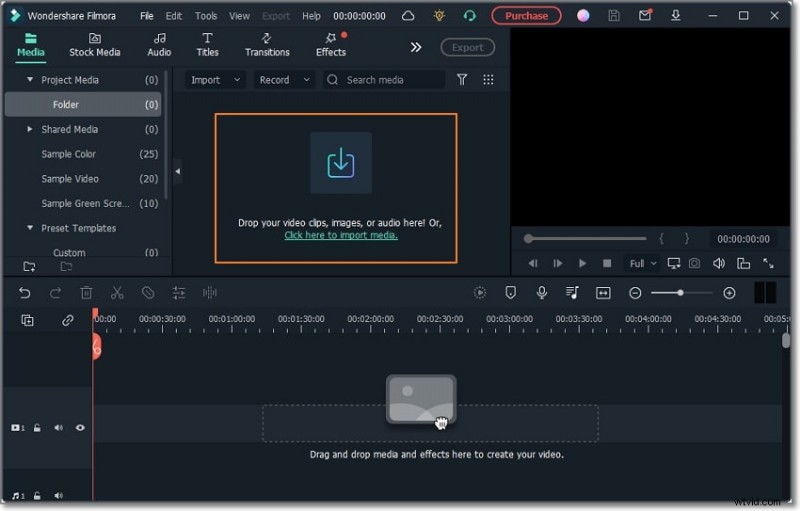Switch to the Transitions tab
This screenshot has height=511, width=800.
[x=267, y=45]
